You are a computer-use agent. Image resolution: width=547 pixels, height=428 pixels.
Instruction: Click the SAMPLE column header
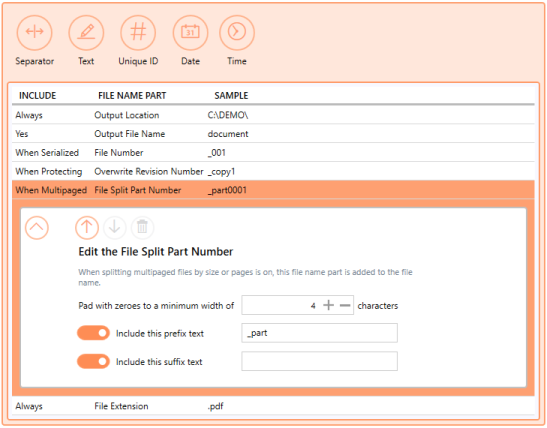coord(231,96)
